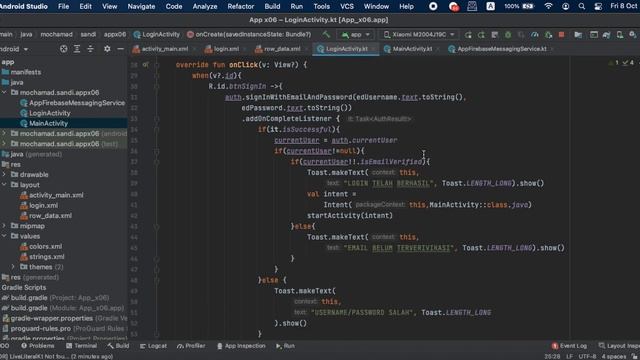Open the VCS menu
The height and width of the screenshot is (360, 640).
tap(347, 7)
